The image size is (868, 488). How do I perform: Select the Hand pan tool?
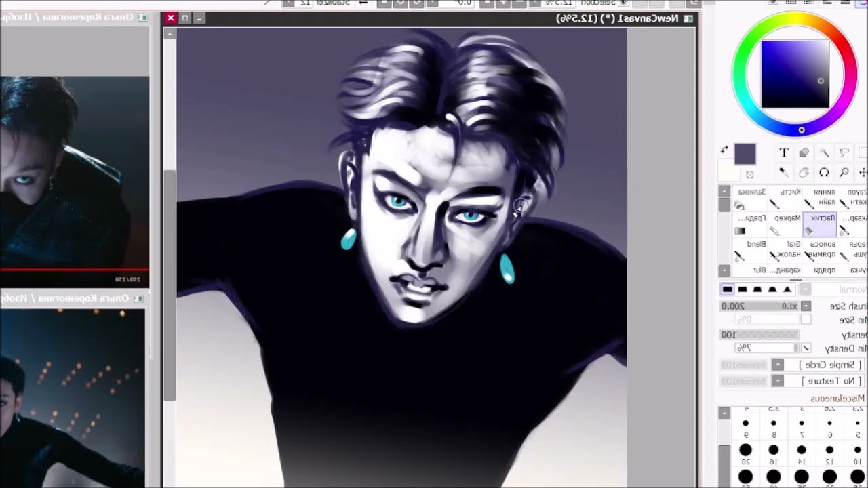[804, 173]
